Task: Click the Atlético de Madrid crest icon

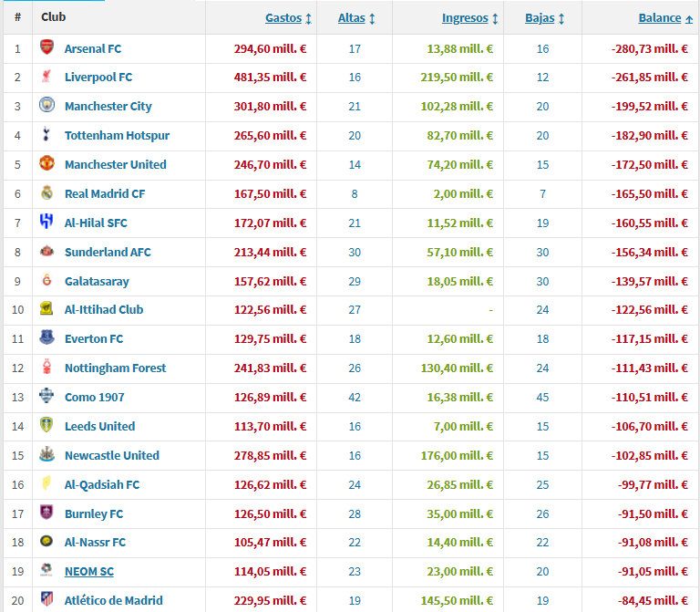Action: (46, 598)
